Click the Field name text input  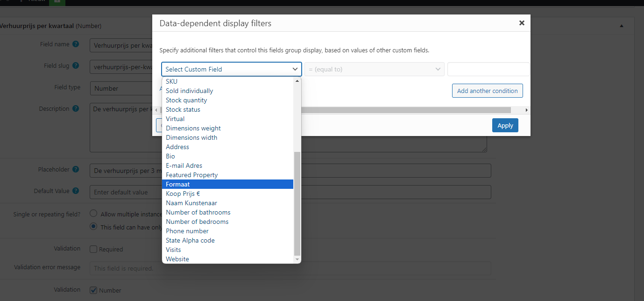pyautogui.click(x=121, y=45)
